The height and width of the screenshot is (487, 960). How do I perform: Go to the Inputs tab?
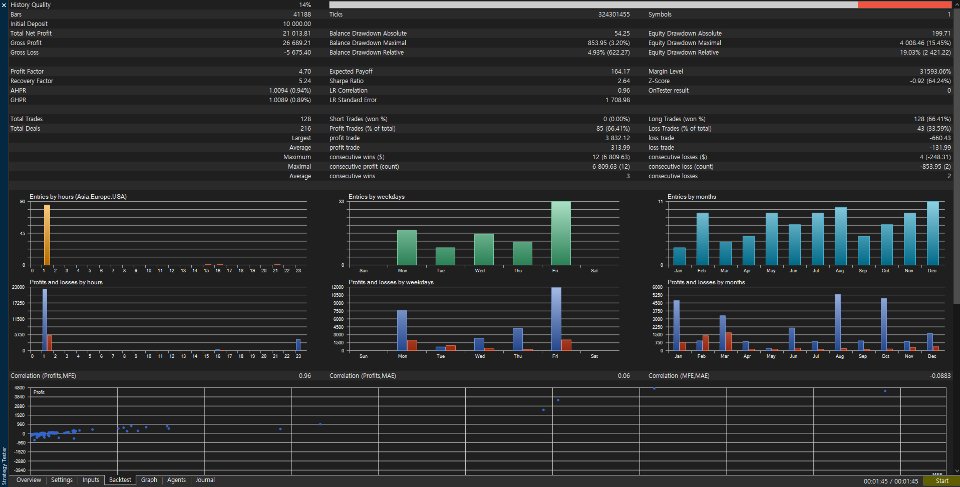click(x=91, y=480)
